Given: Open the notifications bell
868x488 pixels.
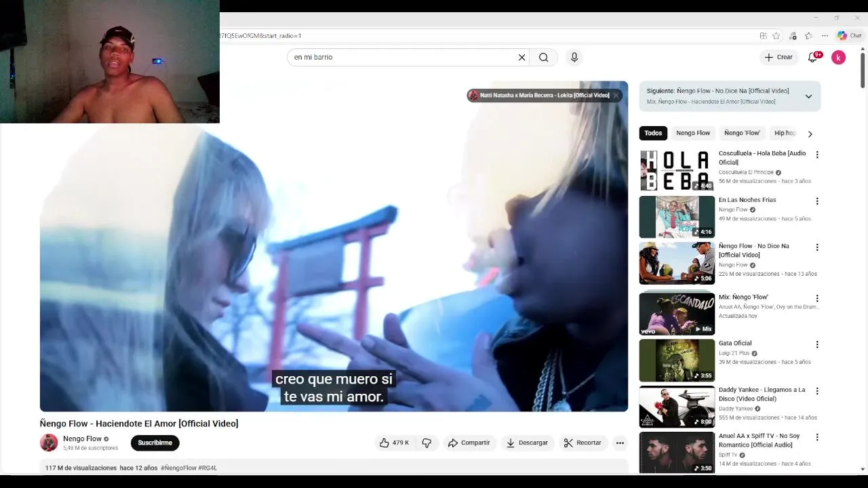Looking at the screenshot, I should [x=813, y=58].
